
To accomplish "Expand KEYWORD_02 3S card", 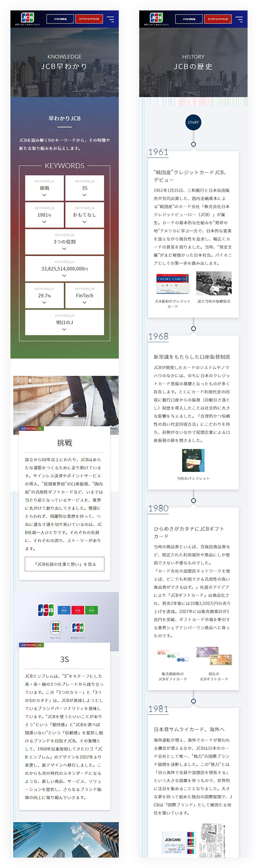I will 84,188.
